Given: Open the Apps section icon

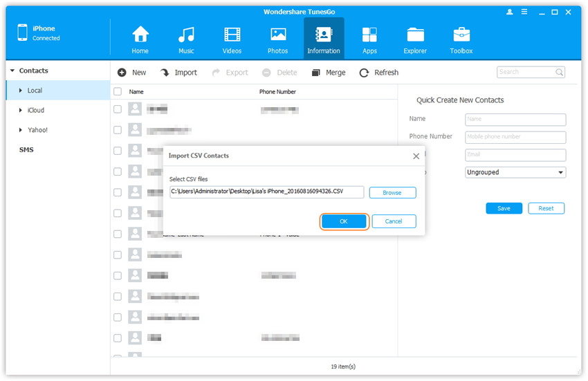Looking at the screenshot, I should (369, 35).
